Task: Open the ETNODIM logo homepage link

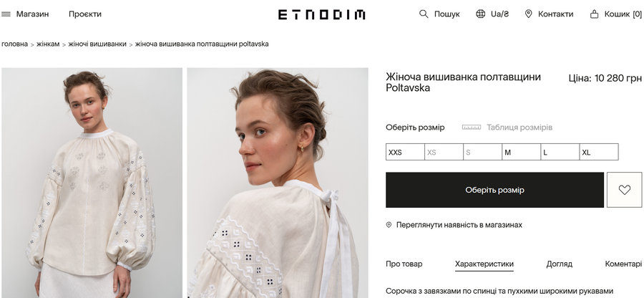Action: (x=321, y=15)
